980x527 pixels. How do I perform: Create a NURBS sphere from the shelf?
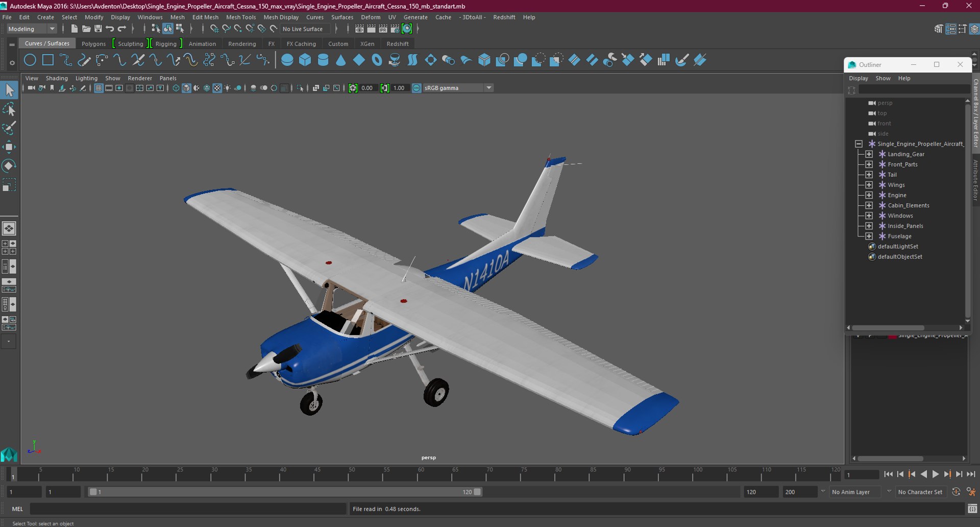point(287,60)
